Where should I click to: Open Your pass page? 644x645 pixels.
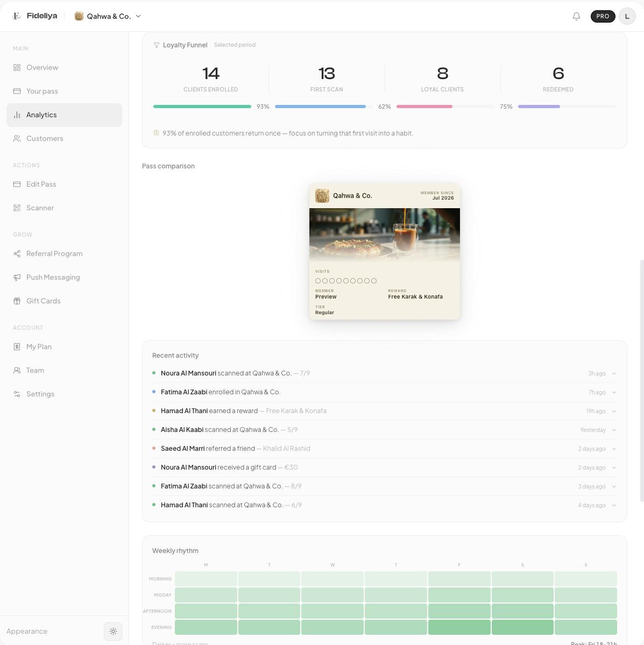[64, 91]
